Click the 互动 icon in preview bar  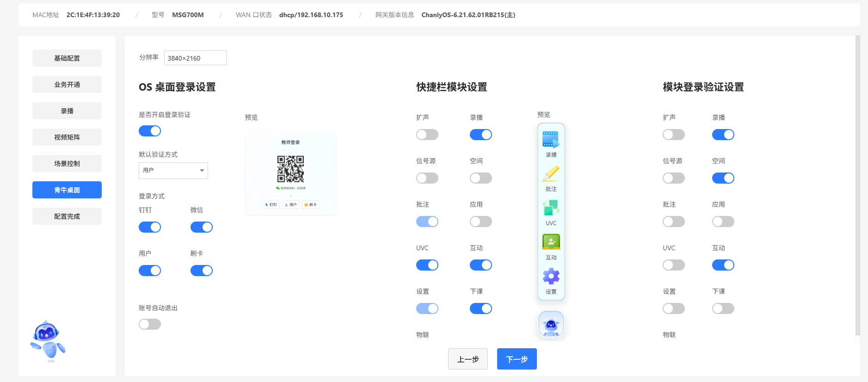click(551, 242)
